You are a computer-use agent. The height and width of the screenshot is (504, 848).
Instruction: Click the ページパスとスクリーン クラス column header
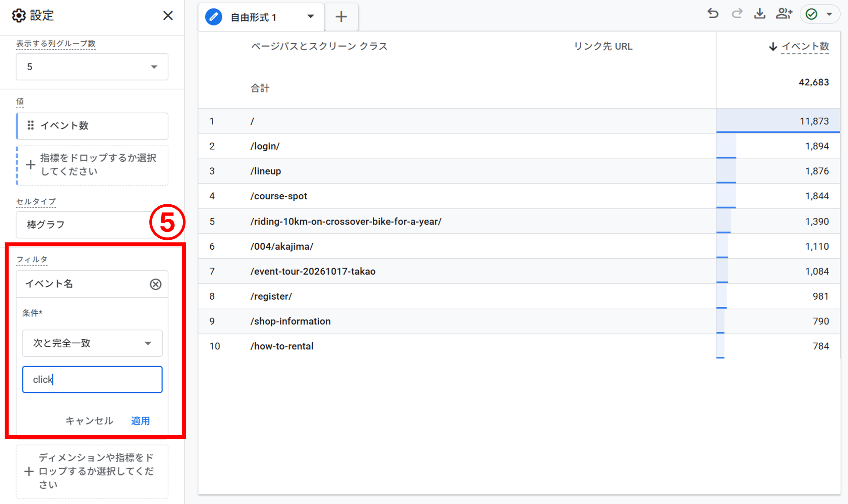[319, 46]
